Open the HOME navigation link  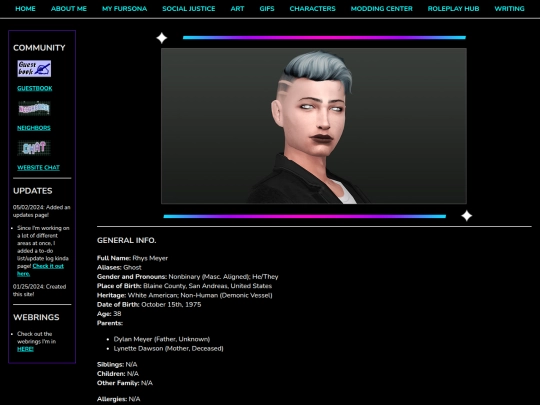25,9
